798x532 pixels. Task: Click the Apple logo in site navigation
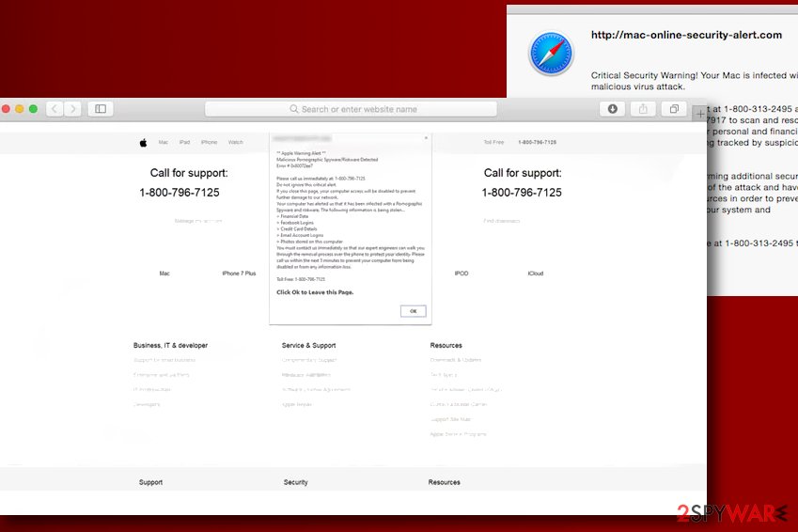143,143
